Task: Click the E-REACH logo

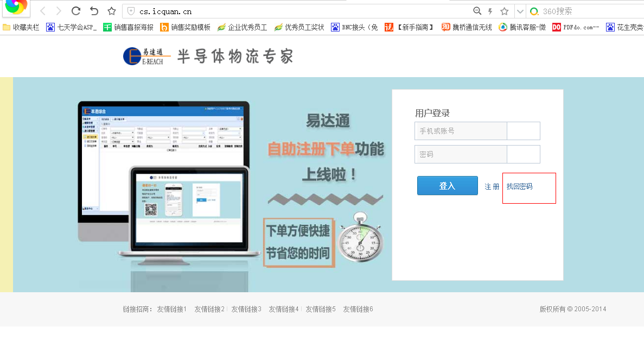Action: coord(146,56)
